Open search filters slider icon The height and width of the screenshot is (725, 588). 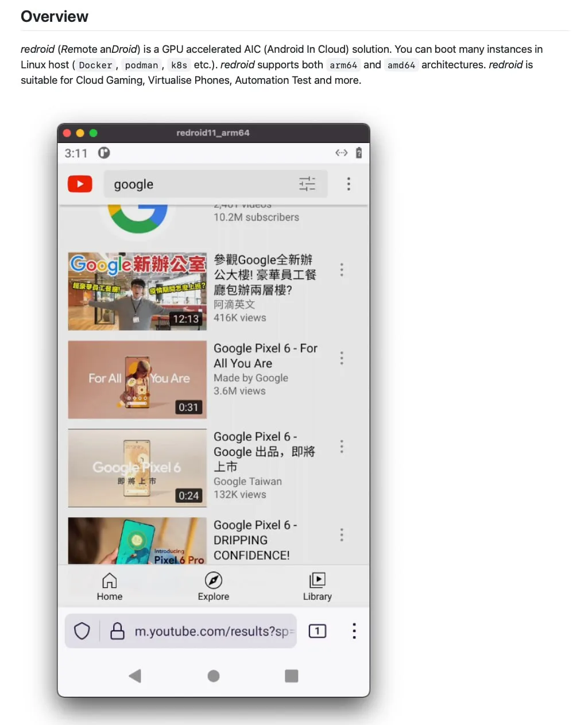click(307, 184)
